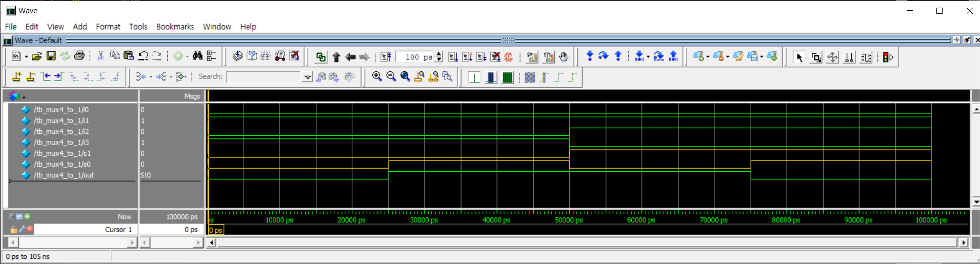Open the File menu
Viewport: 980px width, 264px height.
(11, 27)
